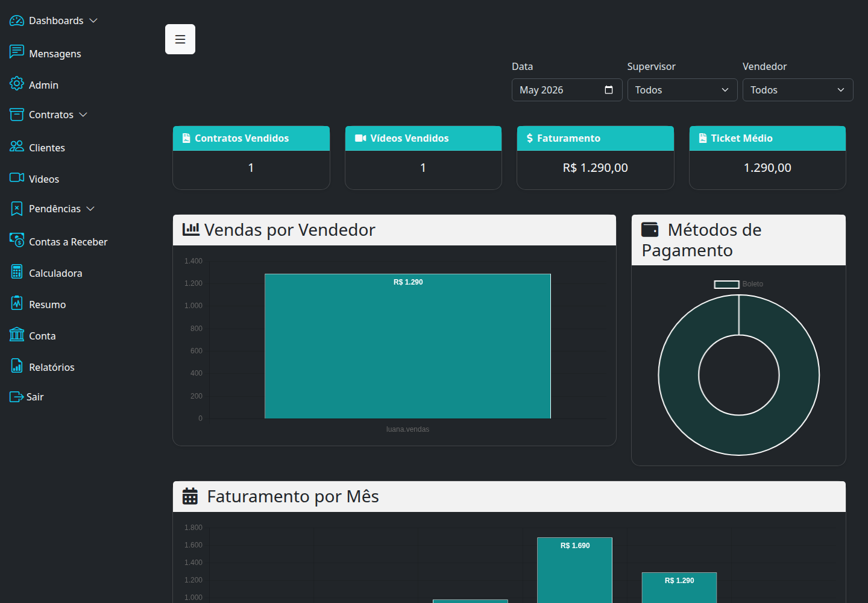Click the Faturamento por Mês heading
The image size is (868, 603).
click(293, 496)
